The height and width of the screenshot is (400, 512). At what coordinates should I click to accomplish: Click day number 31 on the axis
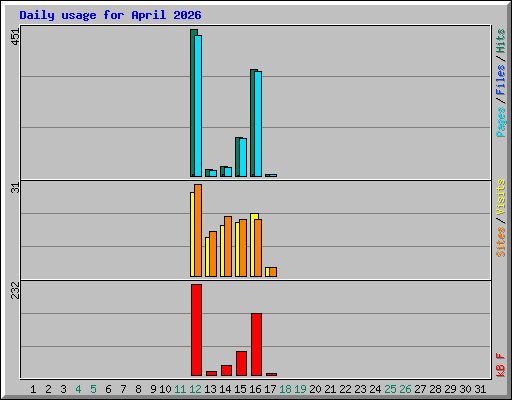coord(480,389)
